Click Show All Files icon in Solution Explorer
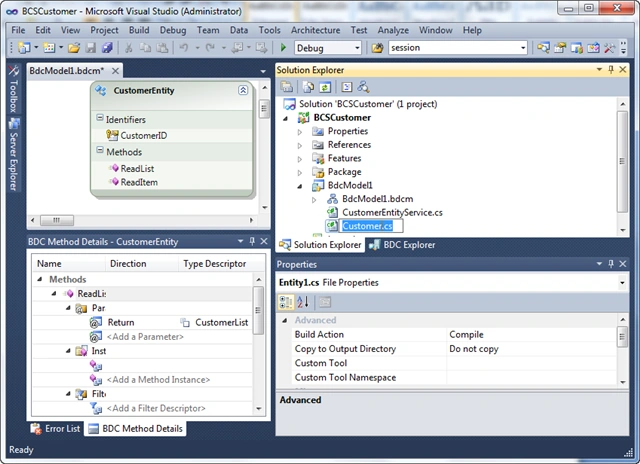Viewport: 640px width, 464px height. pyautogui.click(x=308, y=87)
